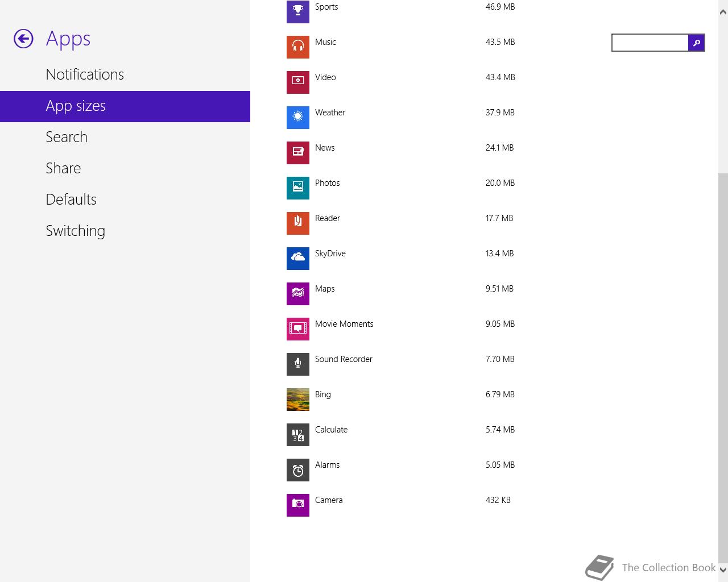This screenshot has width=728, height=582.
Task: Select the News app name
Action: (x=325, y=148)
